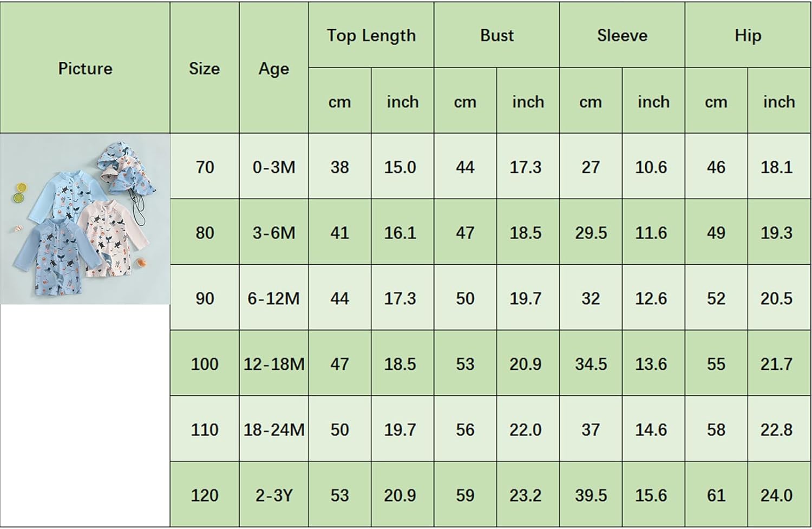
Task: Select the "Bust" header cell
Action: 496,36
